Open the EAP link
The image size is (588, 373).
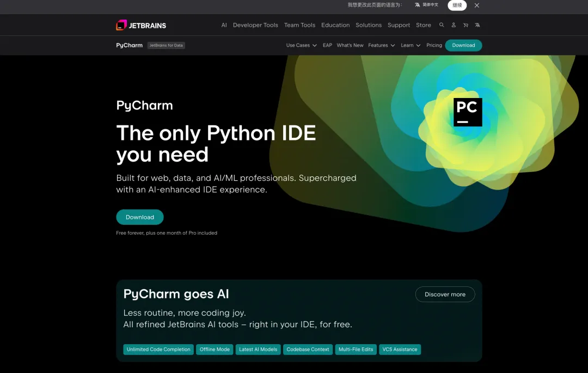click(327, 45)
